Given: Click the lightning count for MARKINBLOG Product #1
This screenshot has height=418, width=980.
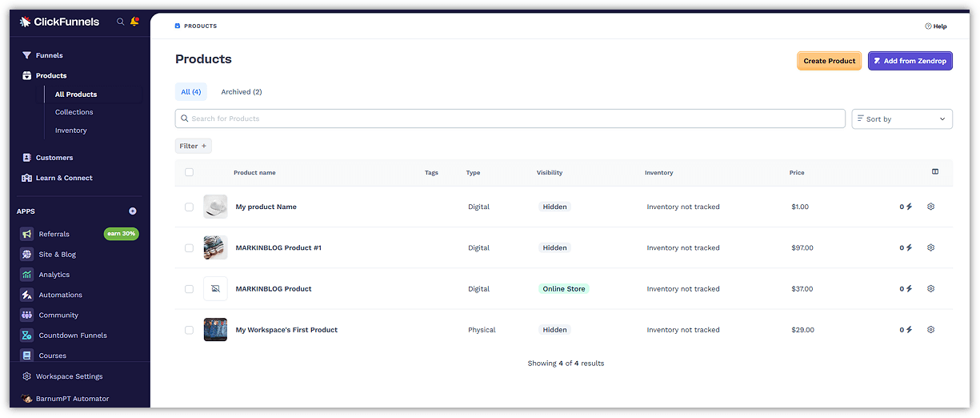Looking at the screenshot, I should (x=906, y=247).
